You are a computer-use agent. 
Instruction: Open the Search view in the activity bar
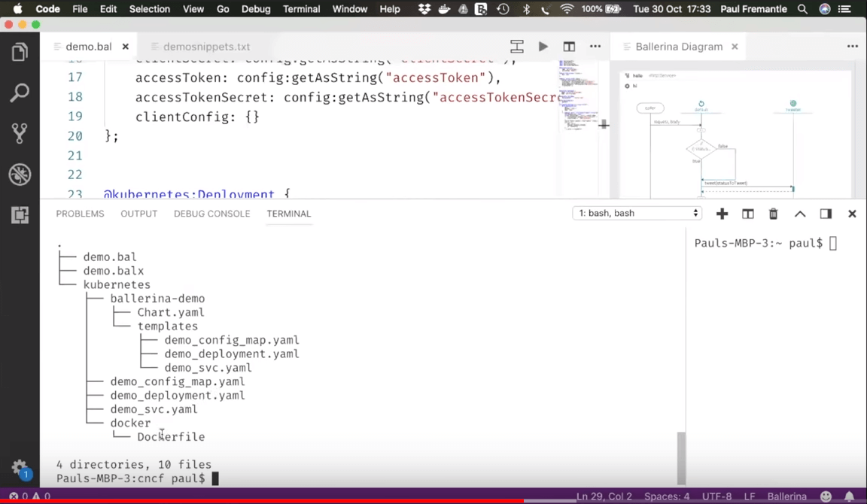[20, 93]
